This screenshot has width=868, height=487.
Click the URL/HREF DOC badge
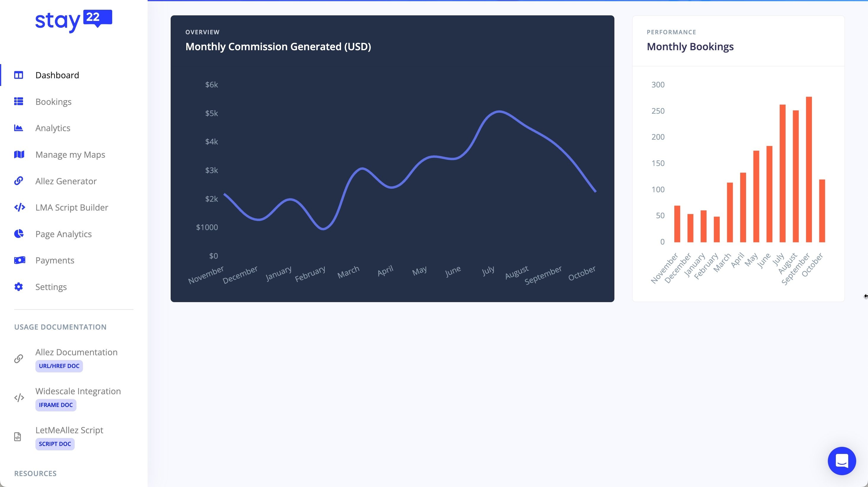(59, 366)
